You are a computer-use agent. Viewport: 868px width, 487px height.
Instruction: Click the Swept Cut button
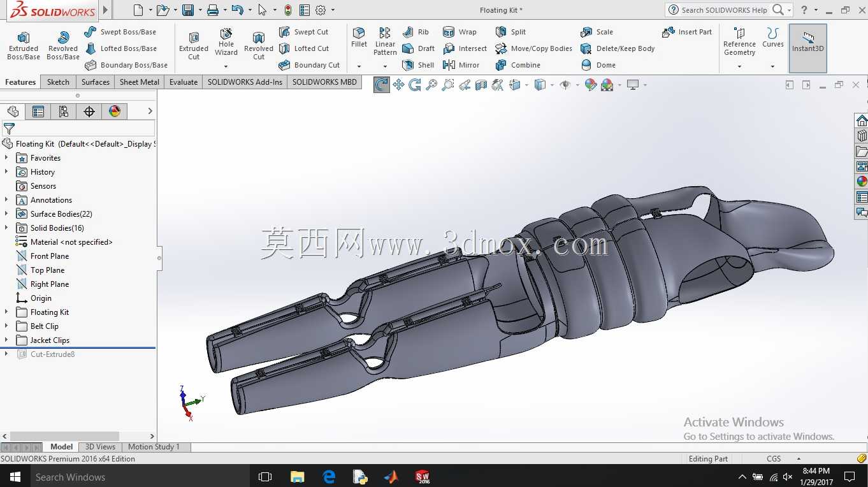point(303,32)
